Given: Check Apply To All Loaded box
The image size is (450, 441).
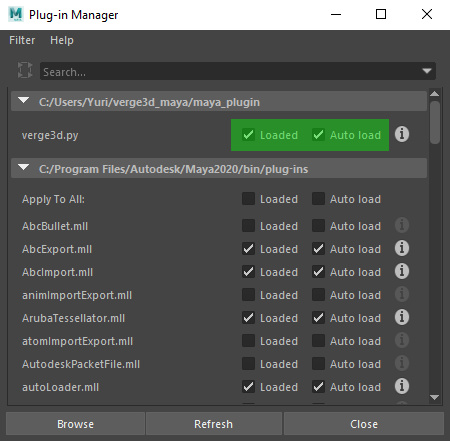Looking at the screenshot, I should pyautogui.click(x=248, y=199).
